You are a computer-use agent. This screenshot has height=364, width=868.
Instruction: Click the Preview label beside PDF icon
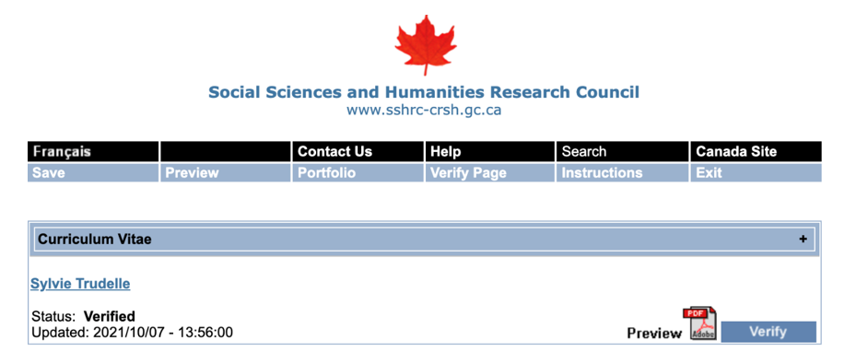coord(654,334)
